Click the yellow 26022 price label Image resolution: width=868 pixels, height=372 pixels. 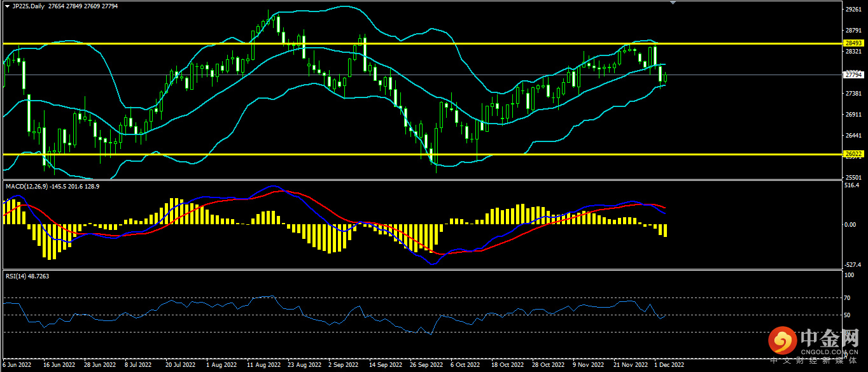click(853, 154)
